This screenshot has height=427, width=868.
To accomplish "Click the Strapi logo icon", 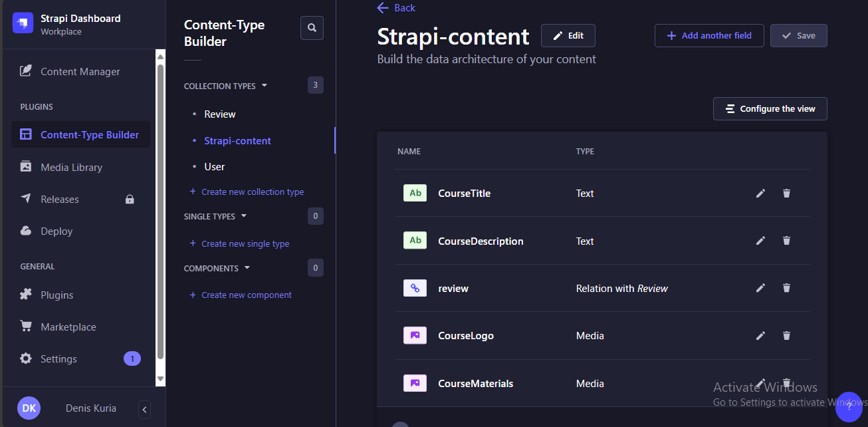I will [x=23, y=23].
